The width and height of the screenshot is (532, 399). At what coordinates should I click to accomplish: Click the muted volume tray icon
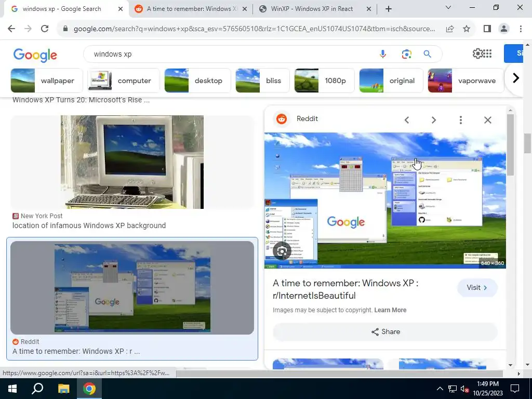point(465,389)
